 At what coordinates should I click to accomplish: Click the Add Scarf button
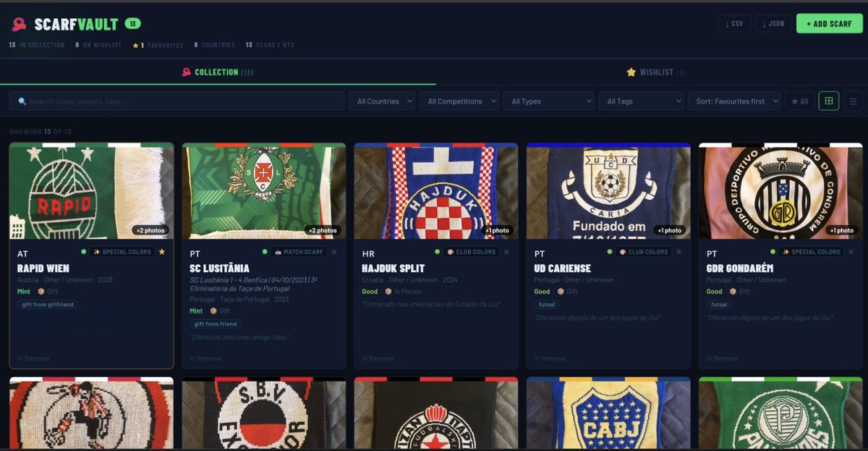point(830,24)
